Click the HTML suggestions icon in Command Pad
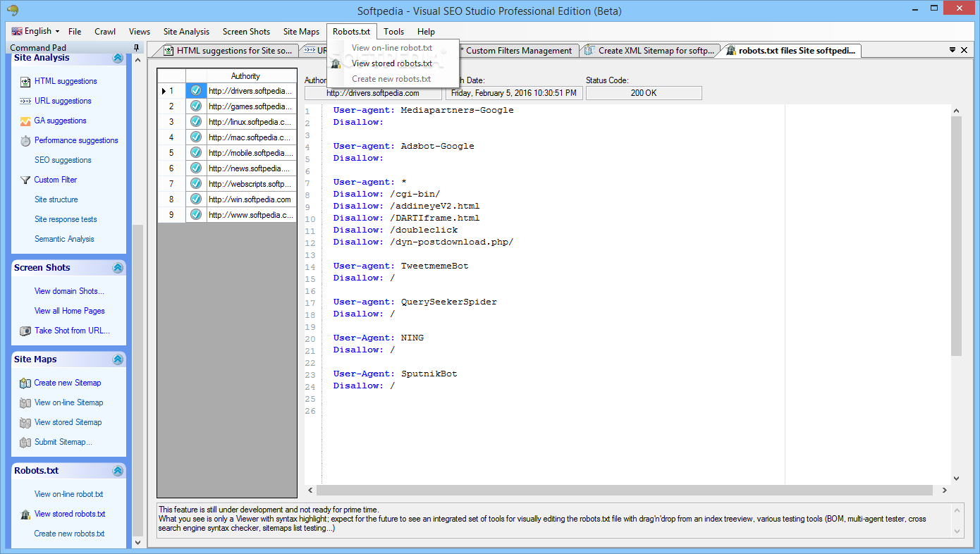Viewport: 980px width, 554px height. (x=25, y=81)
